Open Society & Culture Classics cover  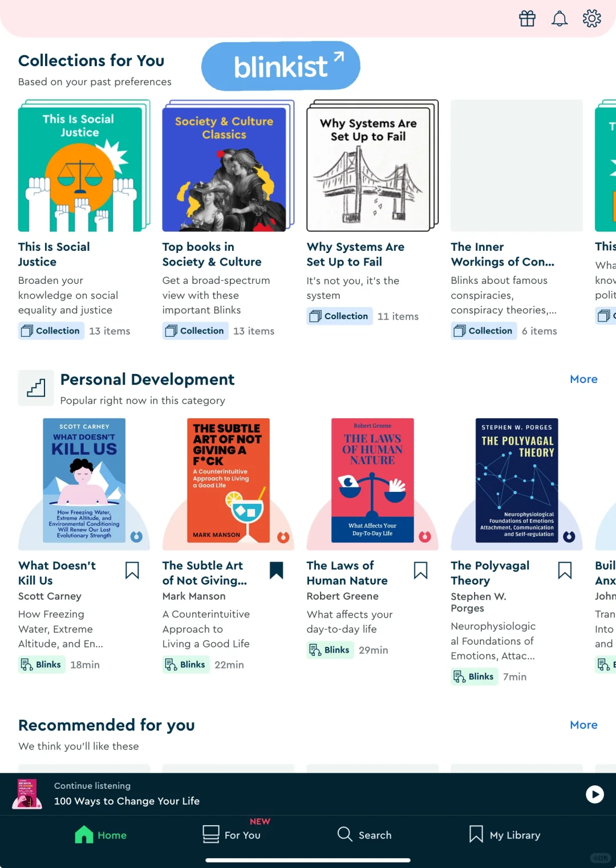(x=228, y=166)
